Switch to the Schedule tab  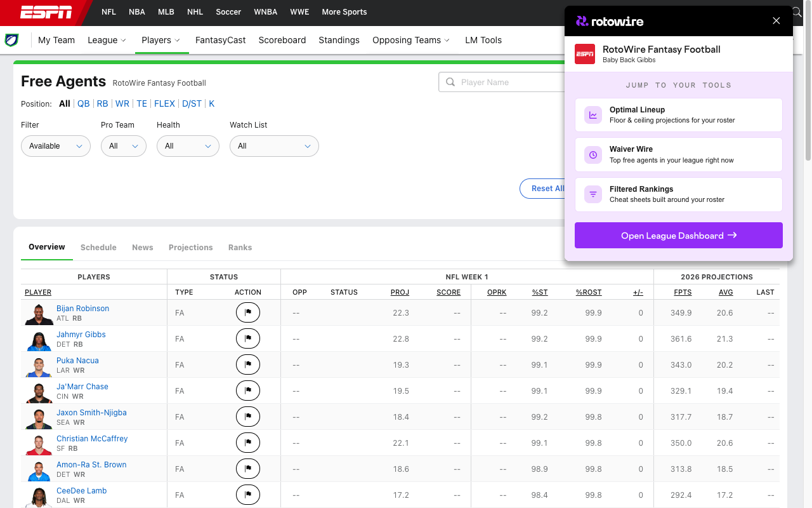(98, 248)
